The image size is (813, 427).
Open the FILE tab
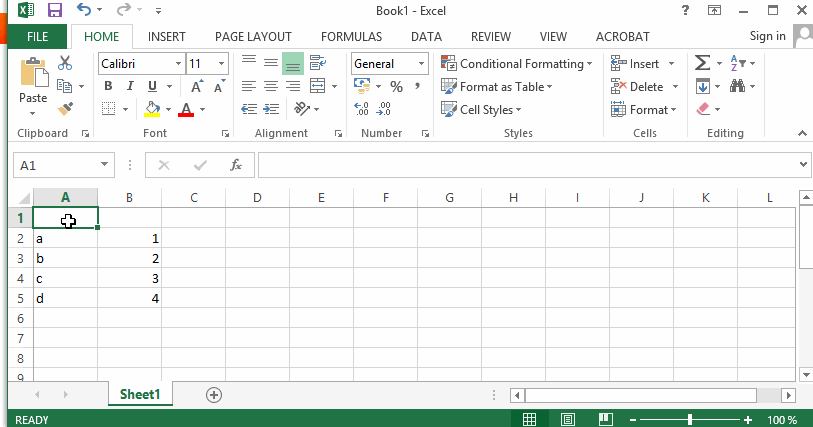[x=37, y=37]
